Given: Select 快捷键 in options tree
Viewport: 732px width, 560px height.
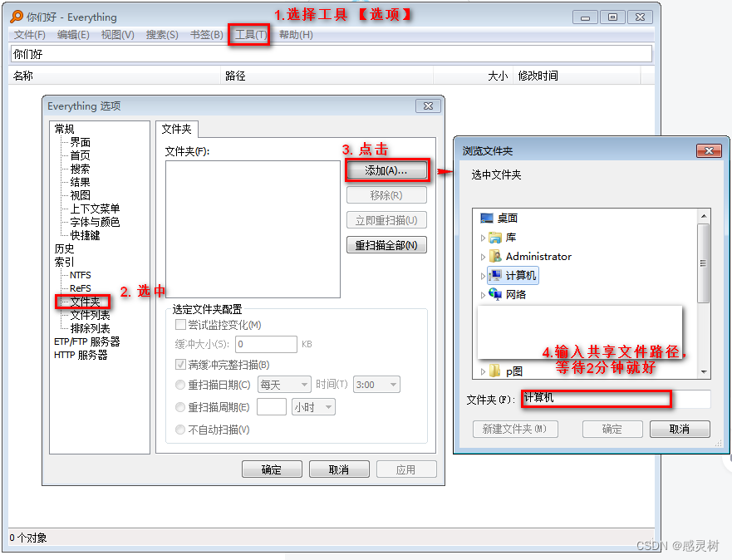Looking at the screenshot, I should point(85,235).
